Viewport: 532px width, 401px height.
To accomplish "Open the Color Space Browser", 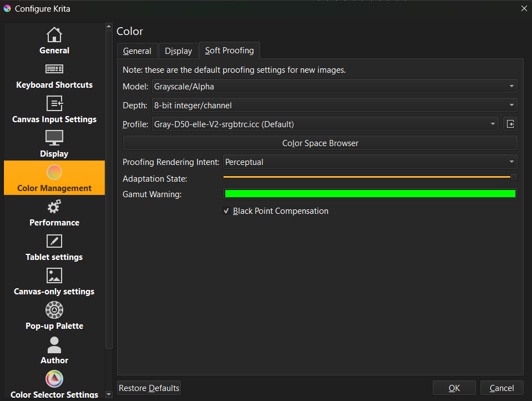I will (320, 143).
